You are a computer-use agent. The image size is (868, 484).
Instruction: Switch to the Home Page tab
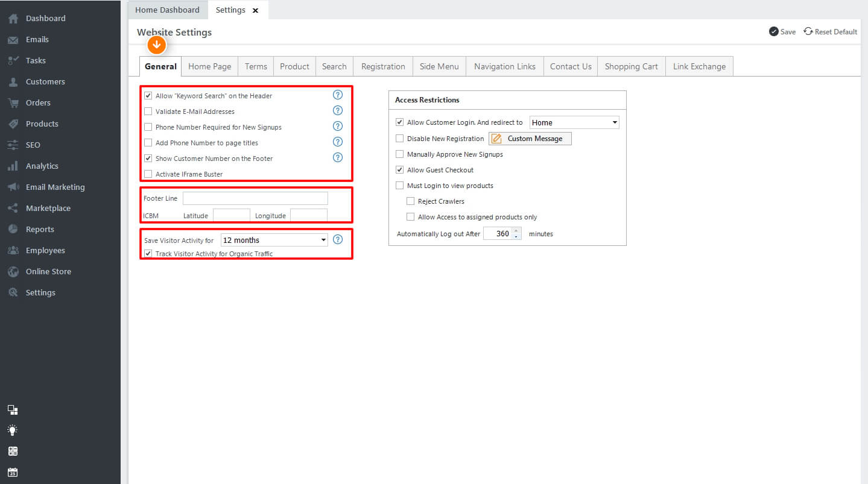210,66
